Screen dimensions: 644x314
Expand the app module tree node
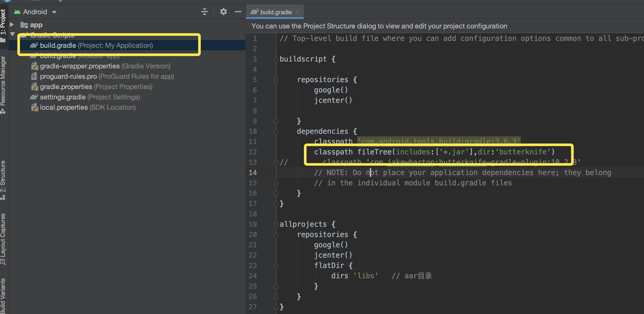click(12, 25)
